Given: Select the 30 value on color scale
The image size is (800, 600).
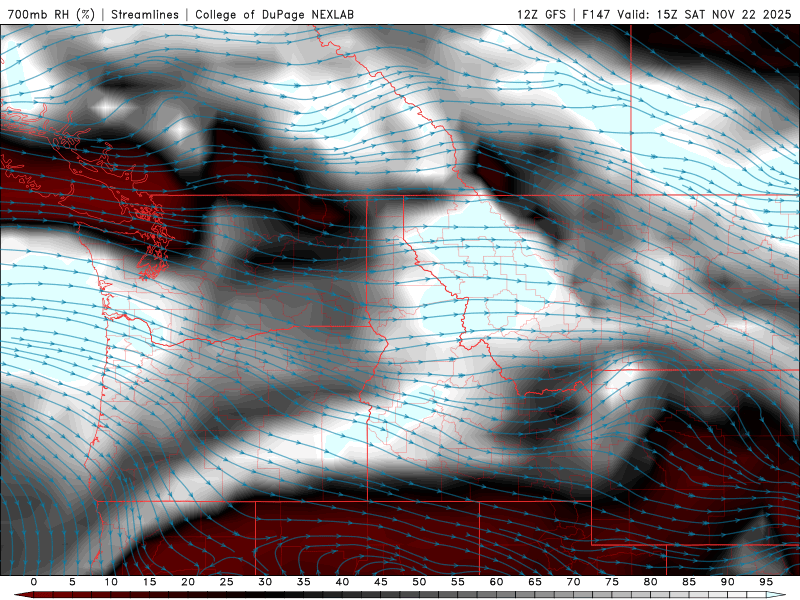Looking at the screenshot, I should tap(265, 582).
